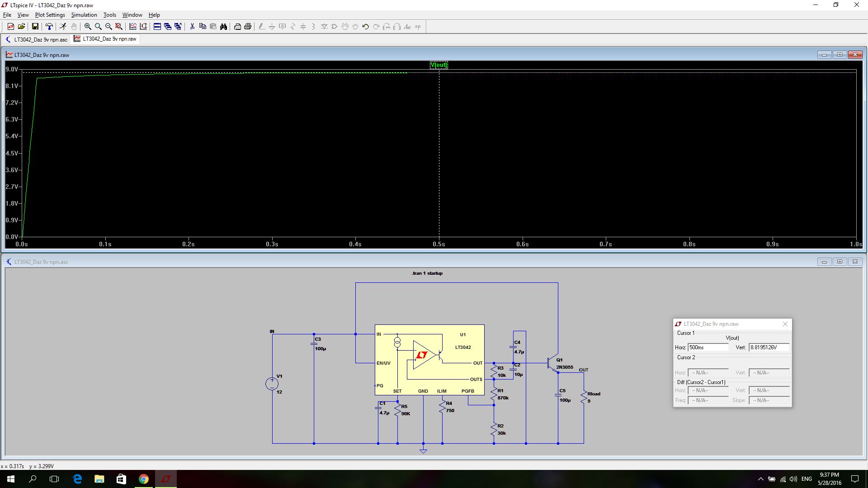Cascade windows using the cascade icon
The image size is (868, 488).
point(168,27)
